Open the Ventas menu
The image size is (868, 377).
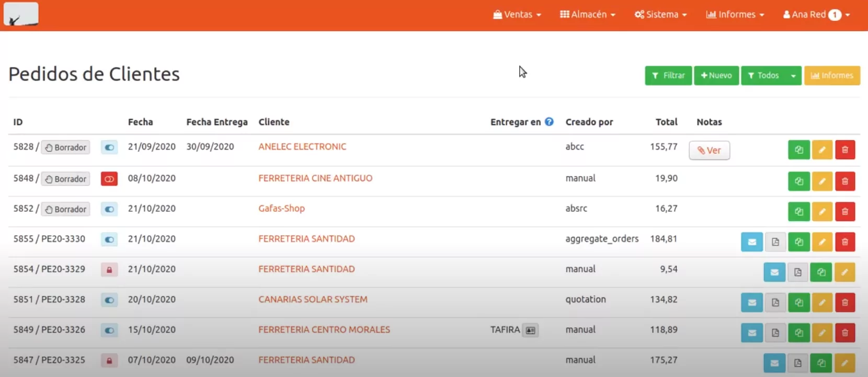point(517,15)
